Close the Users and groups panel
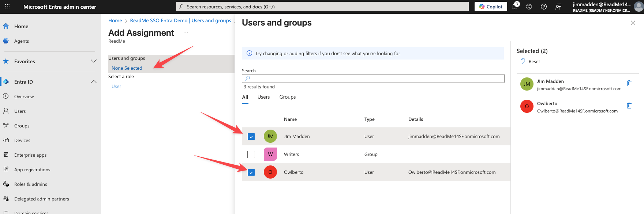The image size is (644, 214). coord(633,23)
